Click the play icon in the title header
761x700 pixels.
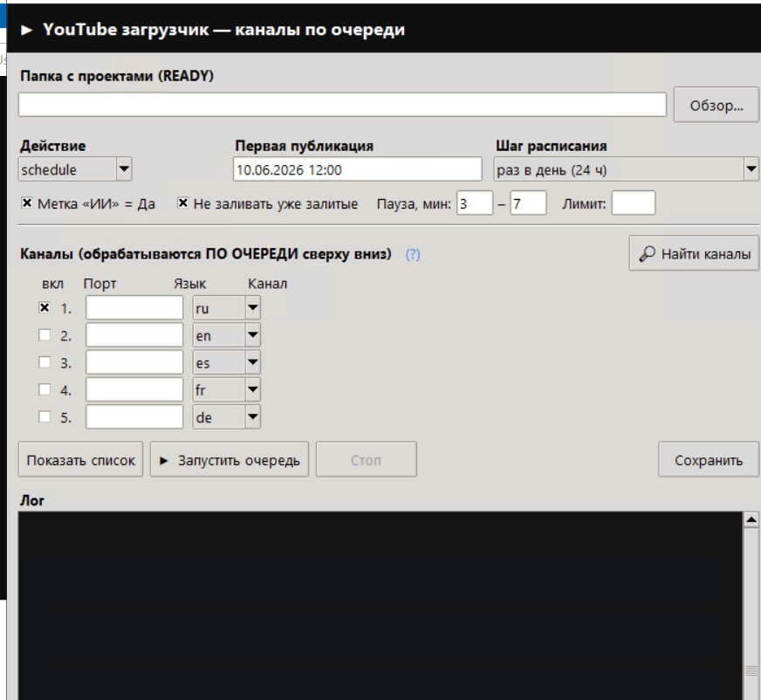pyautogui.click(x=27, y=30)
